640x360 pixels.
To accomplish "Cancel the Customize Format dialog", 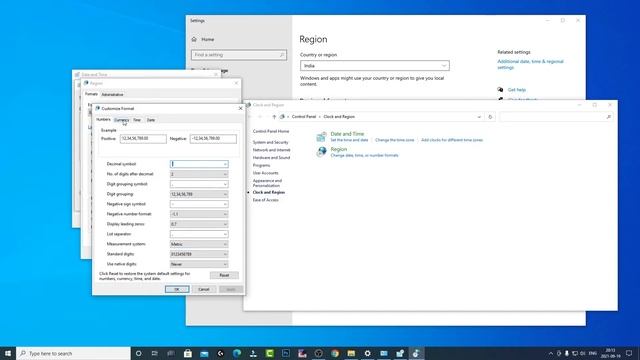I will coord(204,289).
